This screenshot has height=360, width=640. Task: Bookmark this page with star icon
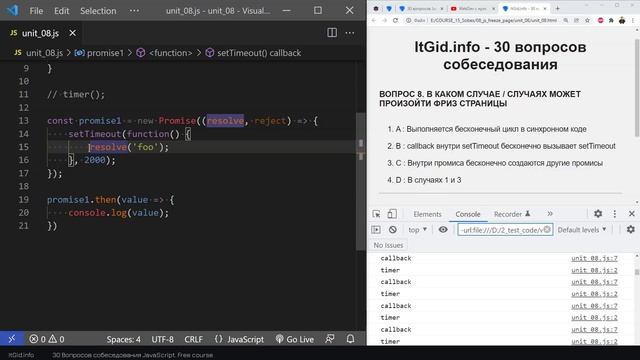click(587, 20)
